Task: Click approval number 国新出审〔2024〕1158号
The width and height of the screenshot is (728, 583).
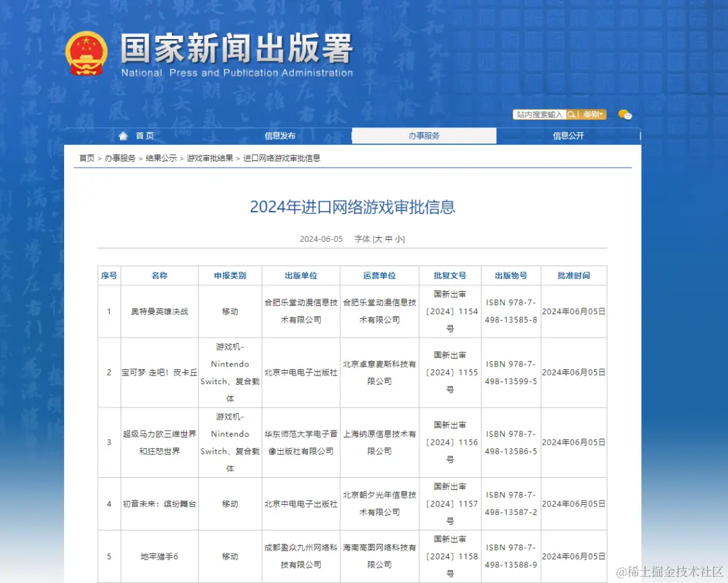Action: point(450,556)
